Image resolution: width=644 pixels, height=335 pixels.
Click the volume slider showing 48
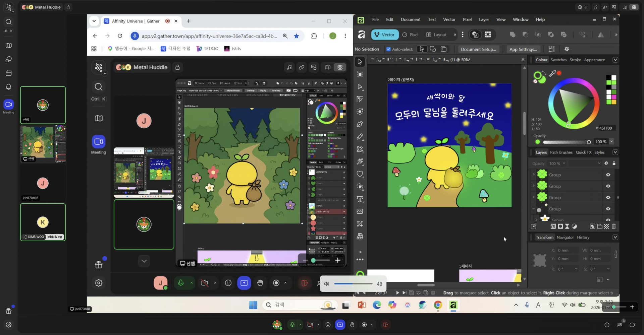(353, 284)
